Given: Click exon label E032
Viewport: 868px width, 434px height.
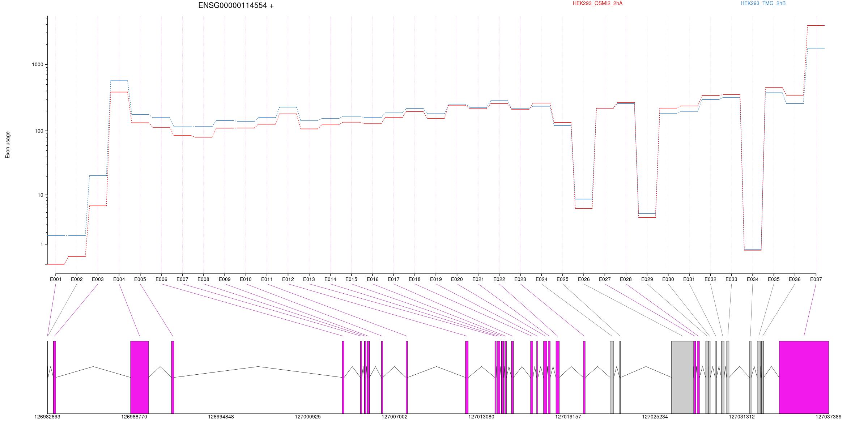Looking at the screenshot, I should tap(710, 279).
